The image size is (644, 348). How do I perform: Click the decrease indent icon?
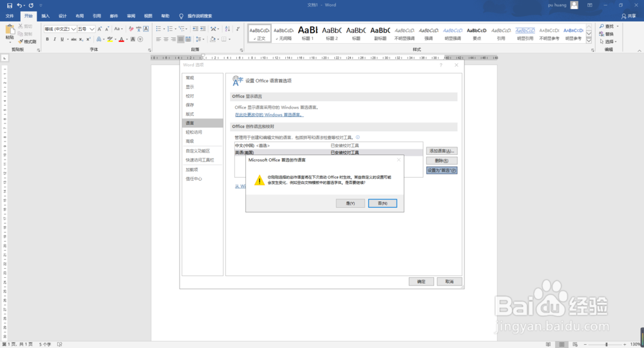coord(196,29)
